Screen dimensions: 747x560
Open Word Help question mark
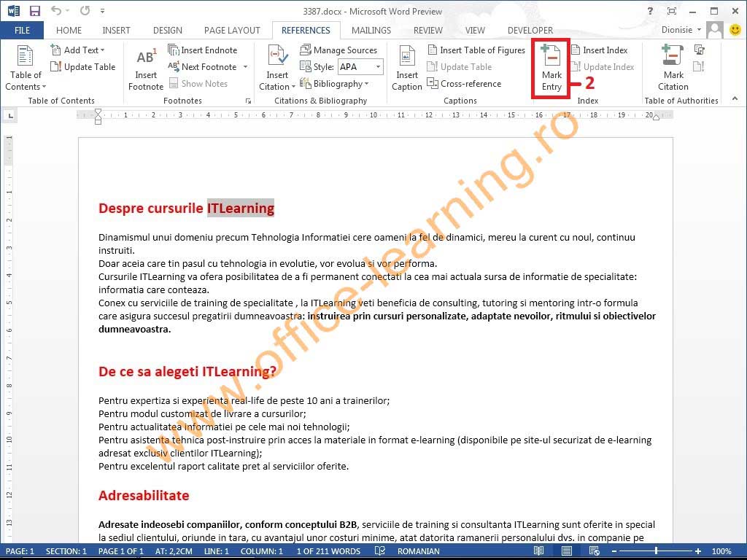coord(650,11)
